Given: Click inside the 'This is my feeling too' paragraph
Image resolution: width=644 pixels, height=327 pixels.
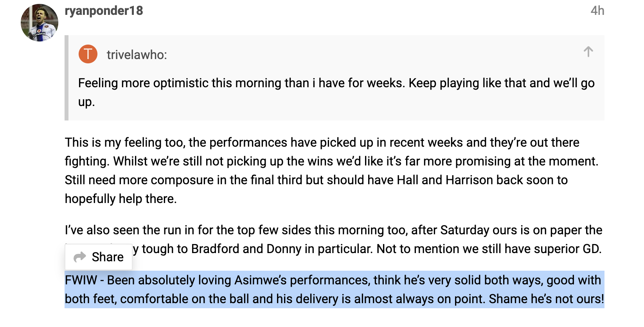Looking at the screenshot, I should tap(332, 171).
